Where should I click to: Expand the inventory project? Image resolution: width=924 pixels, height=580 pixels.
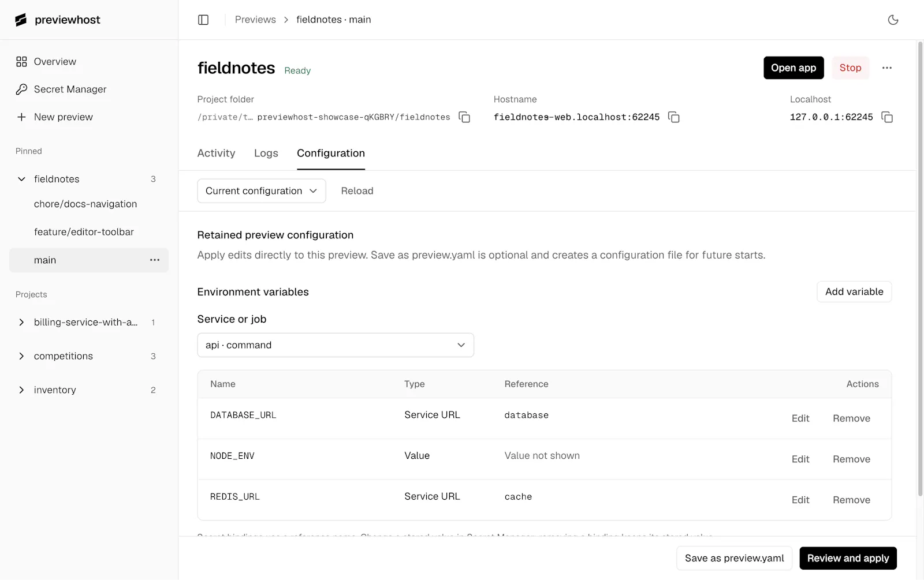[21, 390]
